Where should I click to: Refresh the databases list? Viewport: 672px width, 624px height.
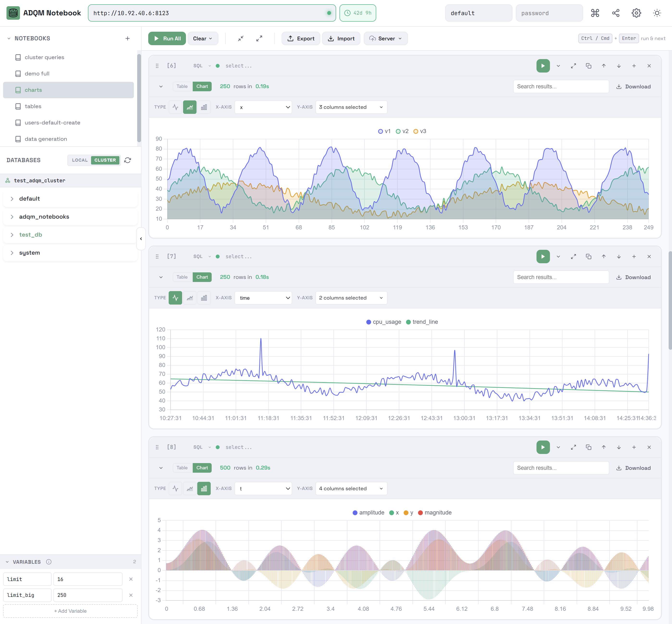128,160
